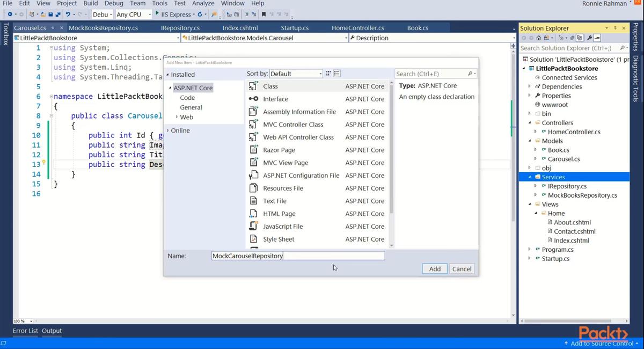Open the Toolbox side panel tab
This screenshot has height=349, width=644.
click(x=6, y=33)
